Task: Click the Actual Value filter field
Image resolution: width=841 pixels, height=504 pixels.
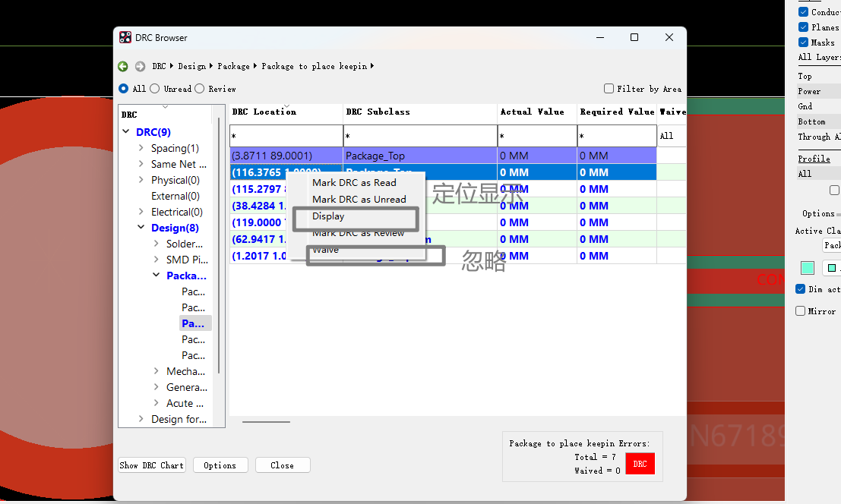Action: click(x=537, y=136)
